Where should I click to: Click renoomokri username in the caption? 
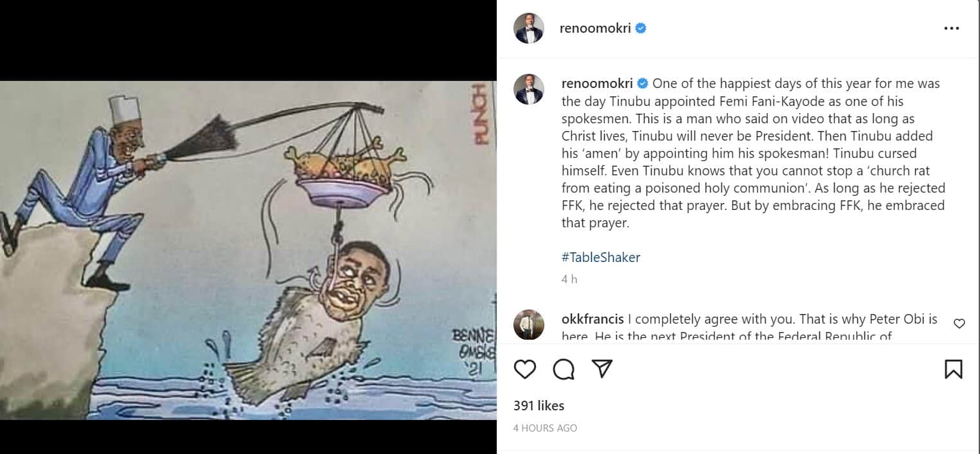597,83
